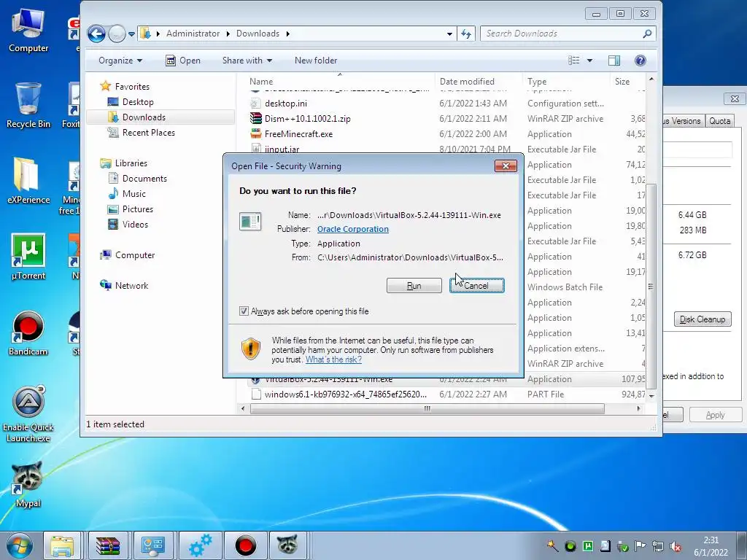Viewport: 747px width, 560px height.
Task: Open the What's the risk link
Action: 333,359
